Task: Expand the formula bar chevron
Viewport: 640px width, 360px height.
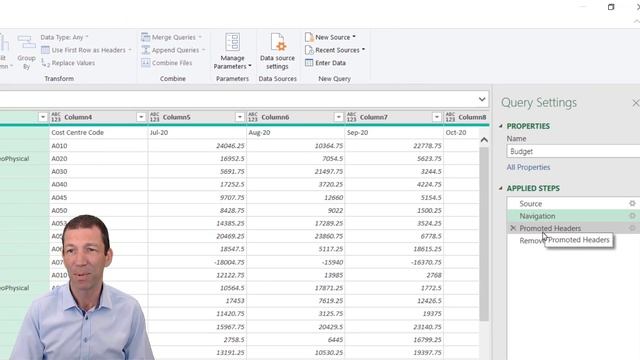Action: 482,99
